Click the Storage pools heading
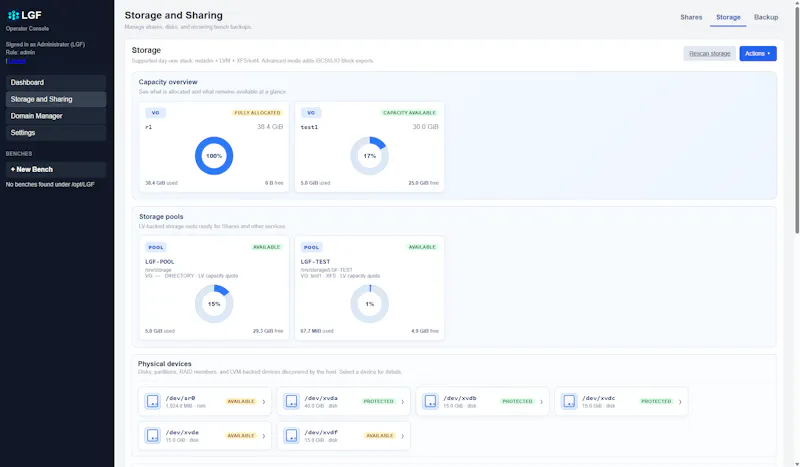This screenshot has width=800, height=467. pyautogui.click(x=161, y=216)
